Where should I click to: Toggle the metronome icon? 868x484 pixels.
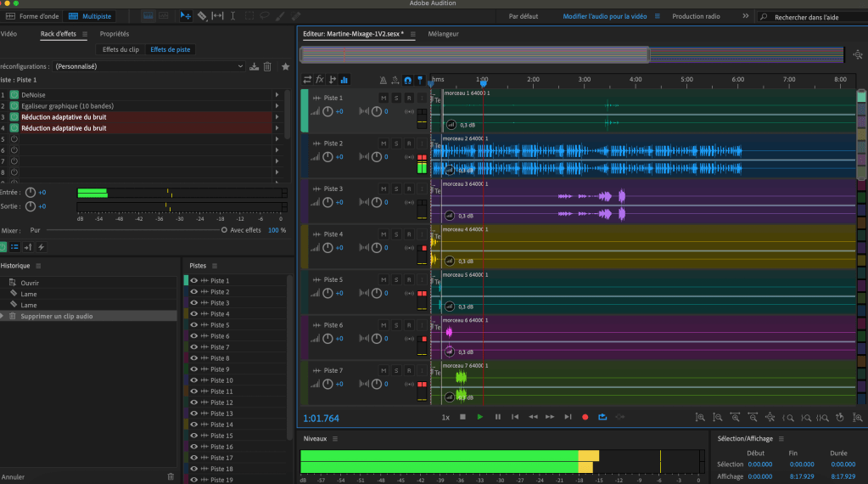coord(384,80)
